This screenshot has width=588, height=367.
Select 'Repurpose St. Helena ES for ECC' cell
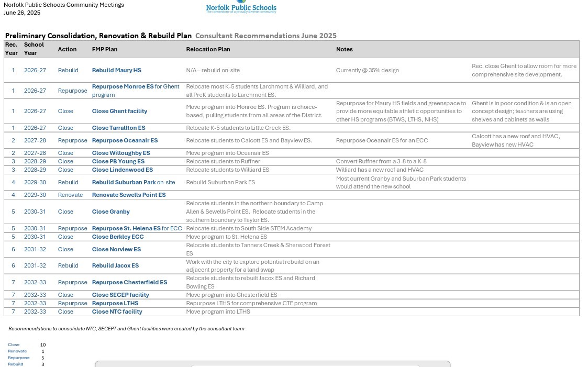[137, 228]
